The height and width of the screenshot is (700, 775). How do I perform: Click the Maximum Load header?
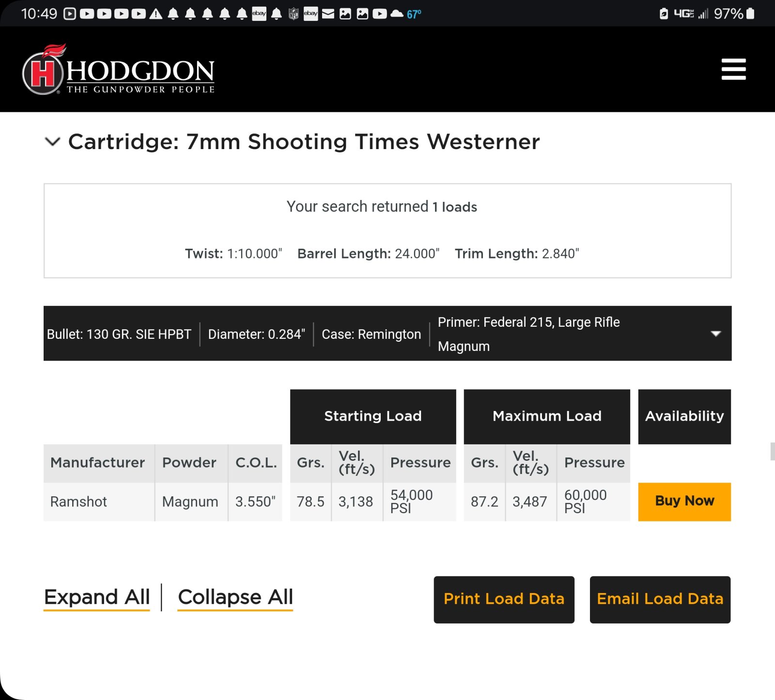547,416
